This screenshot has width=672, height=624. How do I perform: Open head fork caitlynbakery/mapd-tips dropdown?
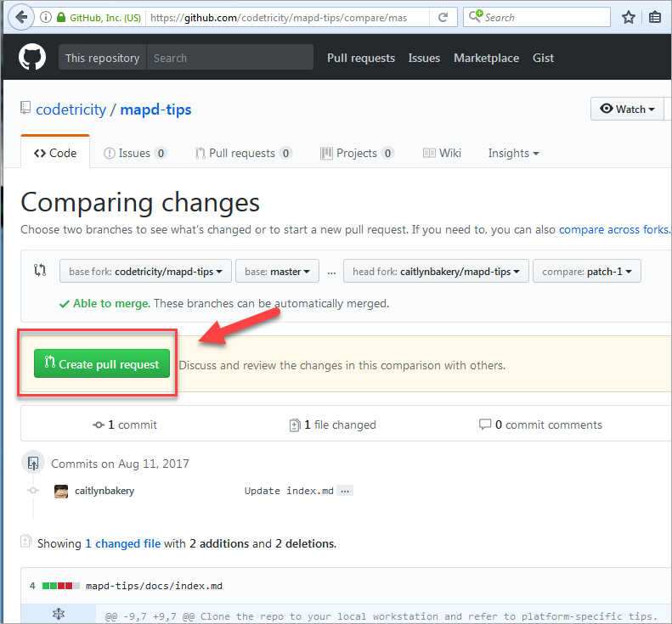pyautogui.click(x=436, y=271)
